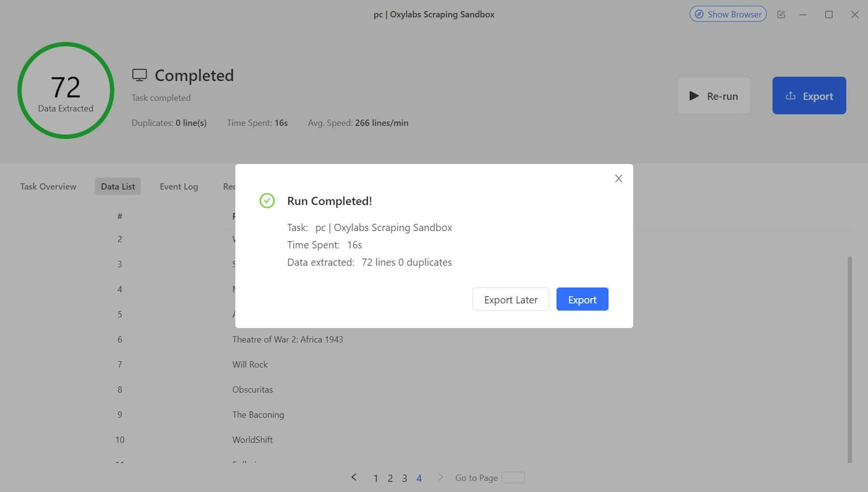Click the 'Task completed' status subtitle
The image size is (868, 492).
(161, 98)
